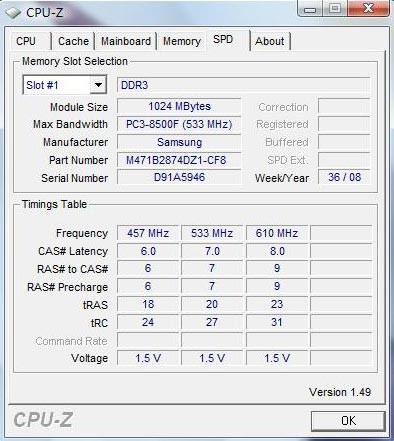
Task: Open the About tab
Action: [270, 41]
